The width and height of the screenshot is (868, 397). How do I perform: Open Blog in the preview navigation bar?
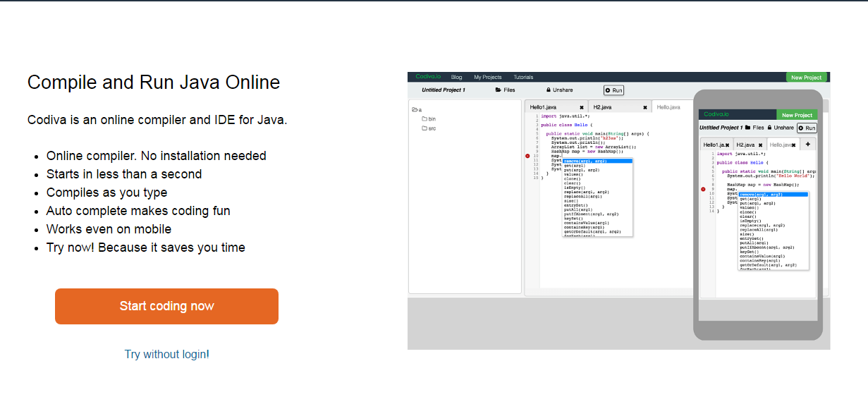(456, 78)
